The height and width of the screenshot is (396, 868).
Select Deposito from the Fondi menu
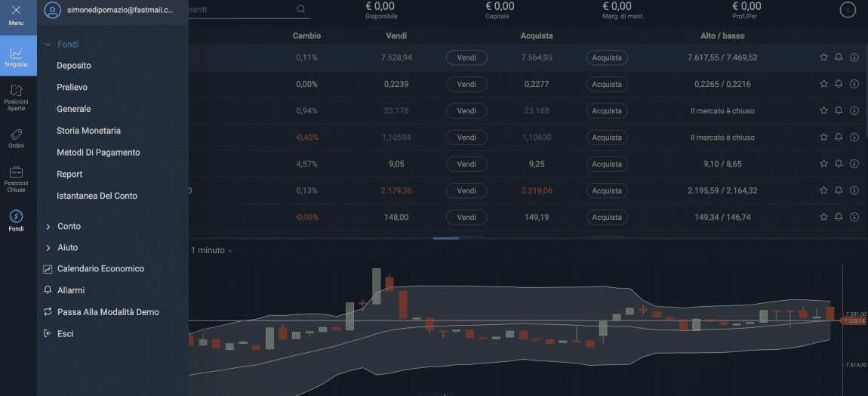[74, 66]
